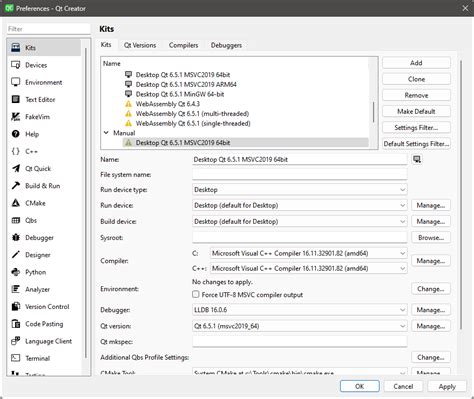
Task: Switch to the Qt Versions tab
Action: pos(140,45)
